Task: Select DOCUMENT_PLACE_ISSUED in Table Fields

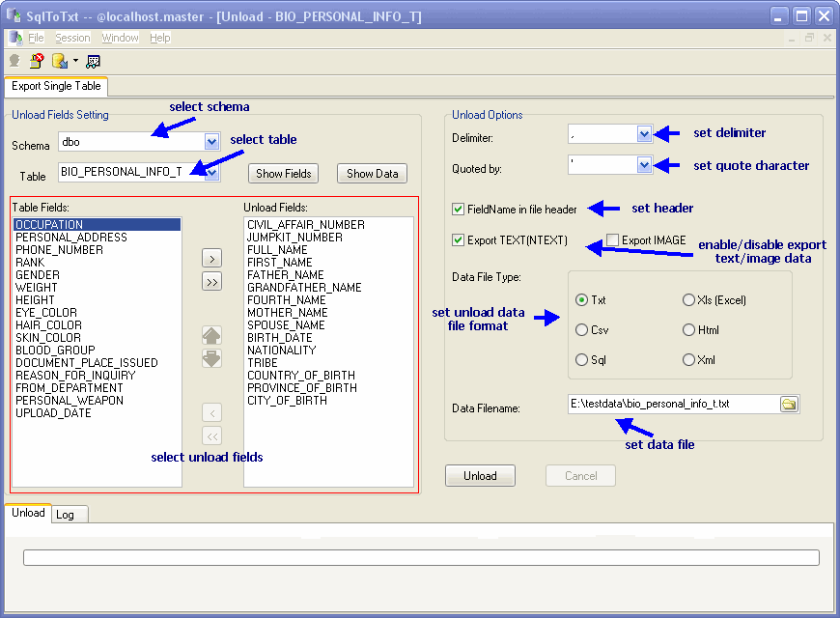Action: coord(97,363)
